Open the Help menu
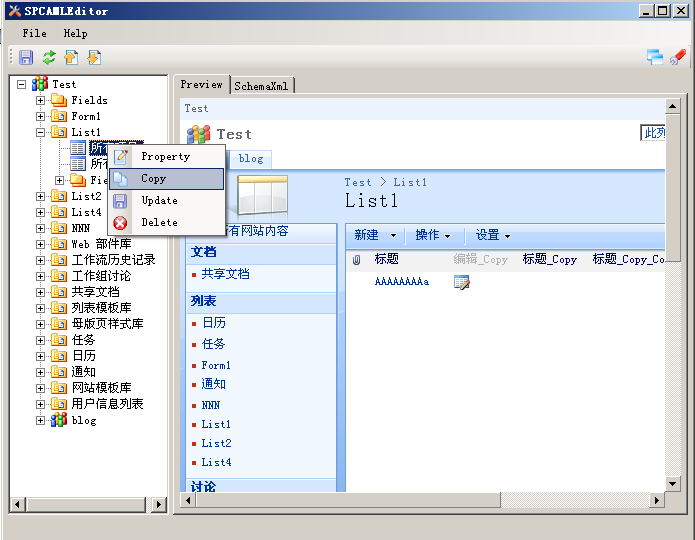This screenshot has width=695, height=540. click(75, 33)
